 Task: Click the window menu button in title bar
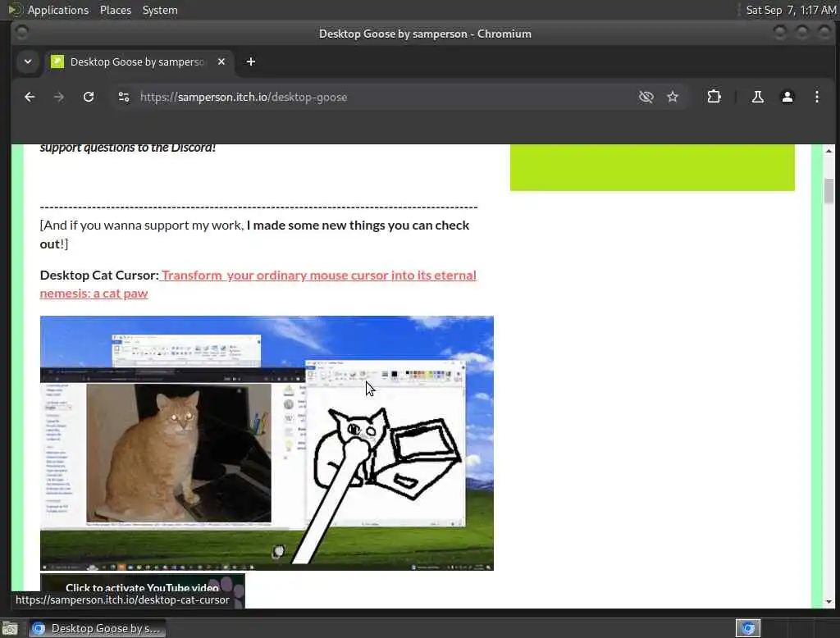tap(21, 34)
